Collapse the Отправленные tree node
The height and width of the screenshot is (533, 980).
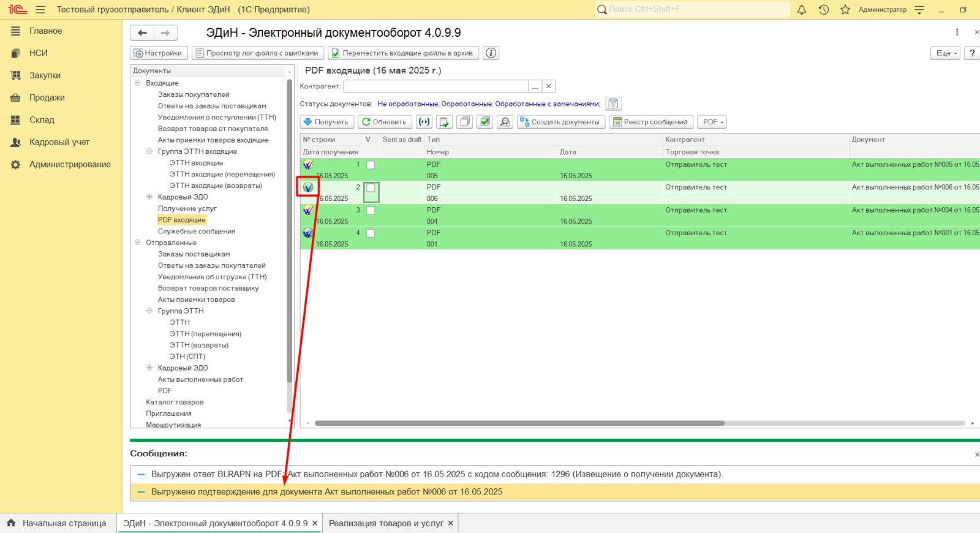(x=138, y=243)
